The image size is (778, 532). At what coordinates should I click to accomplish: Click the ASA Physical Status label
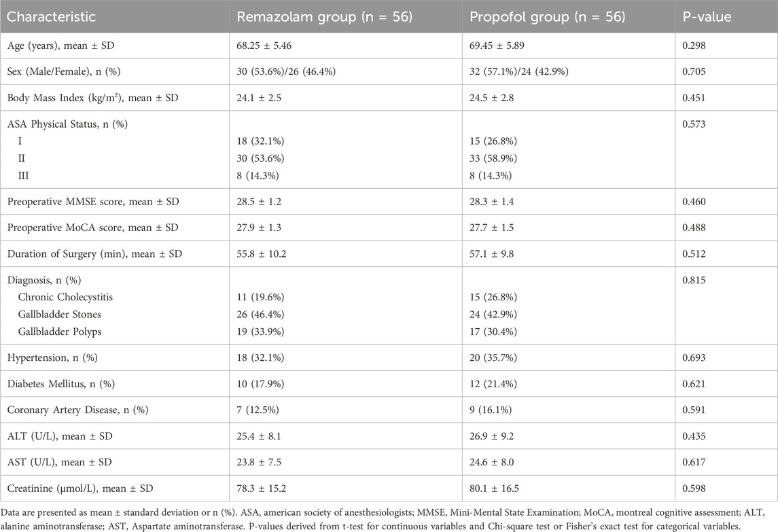click(67, 124)
